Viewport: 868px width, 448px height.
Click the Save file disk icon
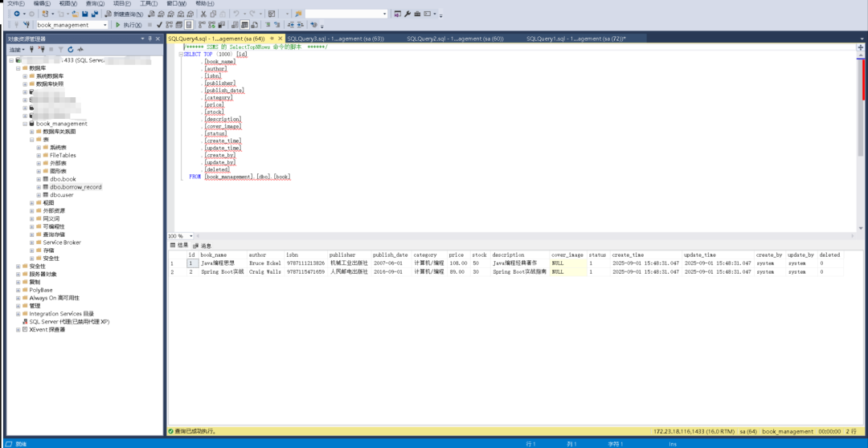coord(84,14)
